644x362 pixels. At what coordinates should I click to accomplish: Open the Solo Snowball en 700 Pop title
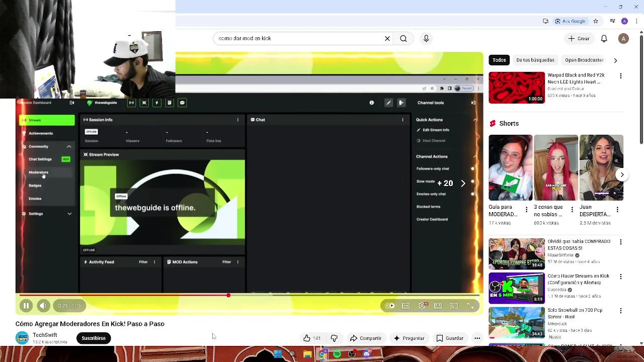click(x=575, y=314)
